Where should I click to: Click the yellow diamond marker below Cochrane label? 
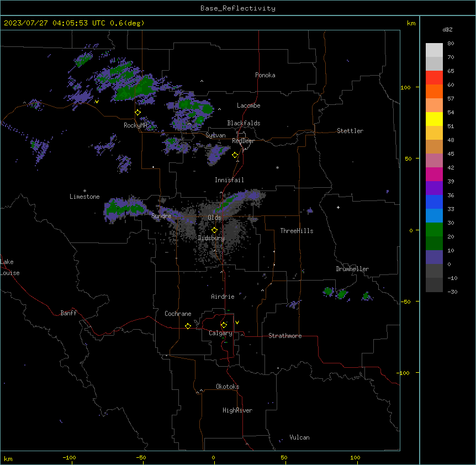point(188,326)
